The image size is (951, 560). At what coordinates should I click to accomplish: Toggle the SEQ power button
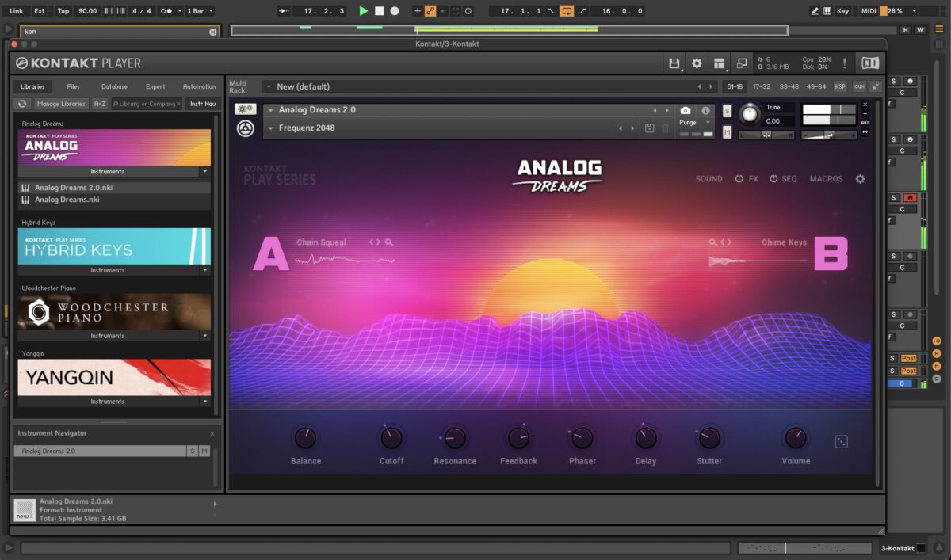pos(773,179)
